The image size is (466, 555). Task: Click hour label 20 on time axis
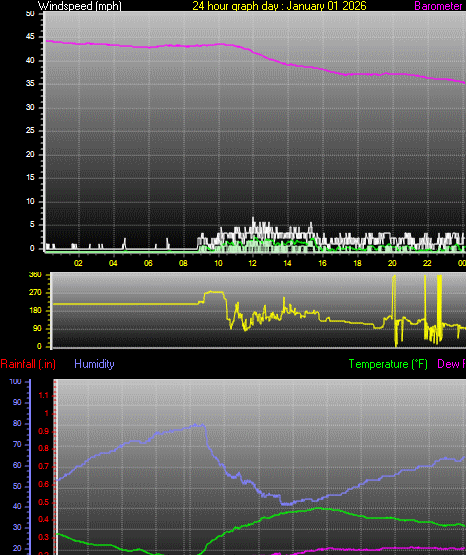[x=392, y=263]
